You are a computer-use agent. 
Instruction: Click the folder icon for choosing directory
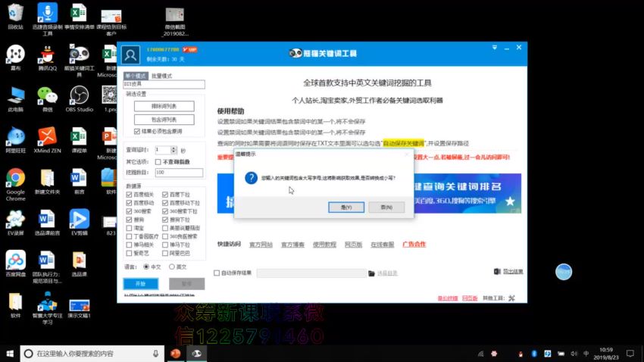coord(371,273)
